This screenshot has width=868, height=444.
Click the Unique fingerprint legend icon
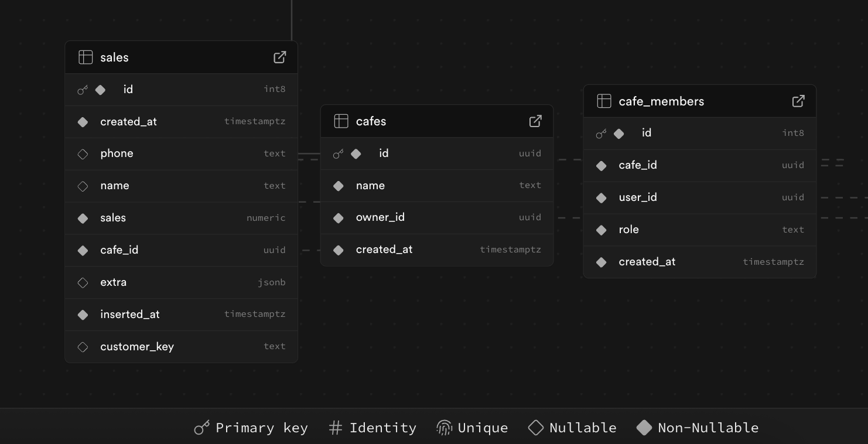(444, 428)
